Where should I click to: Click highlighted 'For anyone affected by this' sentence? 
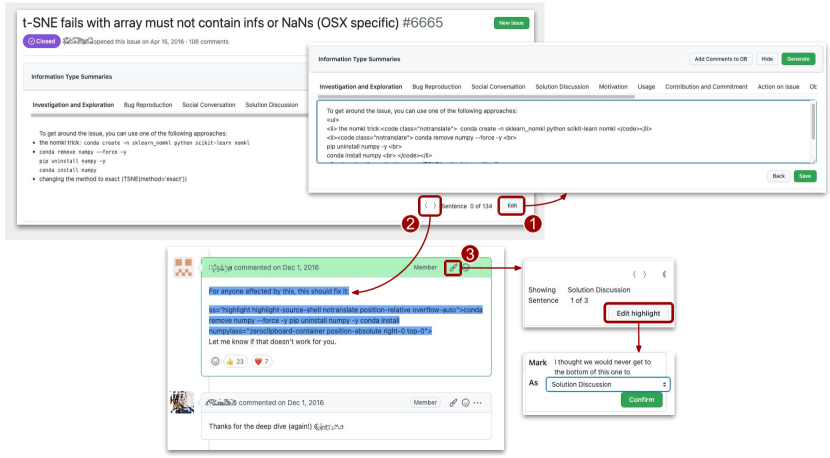tap(279, 291)
